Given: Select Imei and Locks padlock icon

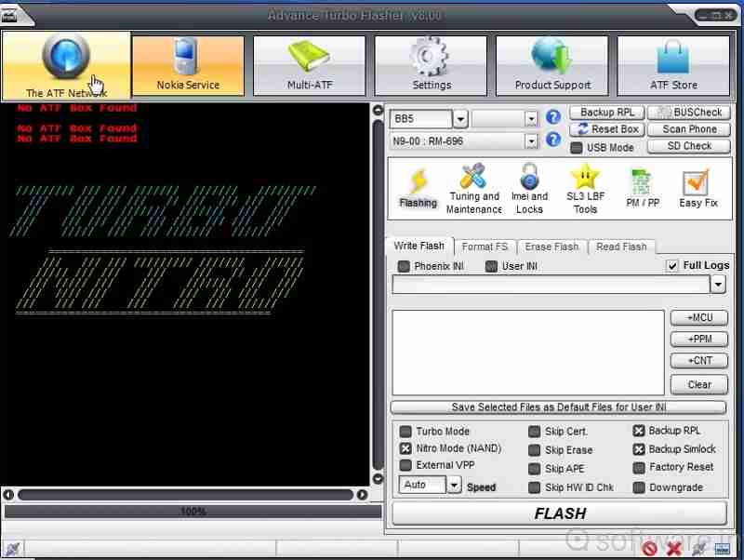Looking at the screenshot, I should pos(529,176).
